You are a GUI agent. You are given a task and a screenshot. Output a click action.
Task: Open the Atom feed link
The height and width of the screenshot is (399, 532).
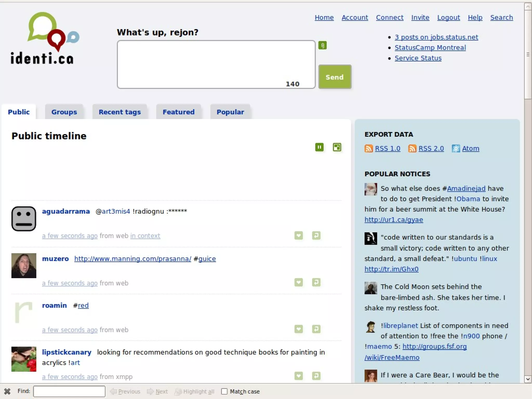[470, 148]
